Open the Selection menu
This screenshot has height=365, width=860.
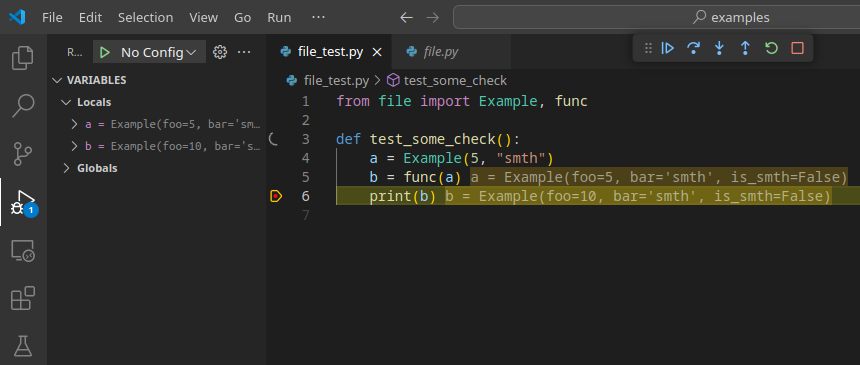145,18
